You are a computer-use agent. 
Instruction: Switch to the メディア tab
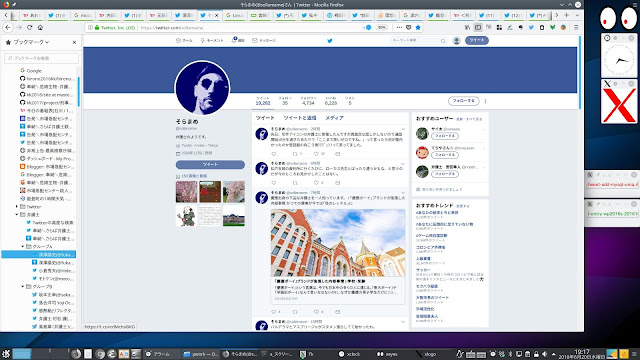(334, 118)
